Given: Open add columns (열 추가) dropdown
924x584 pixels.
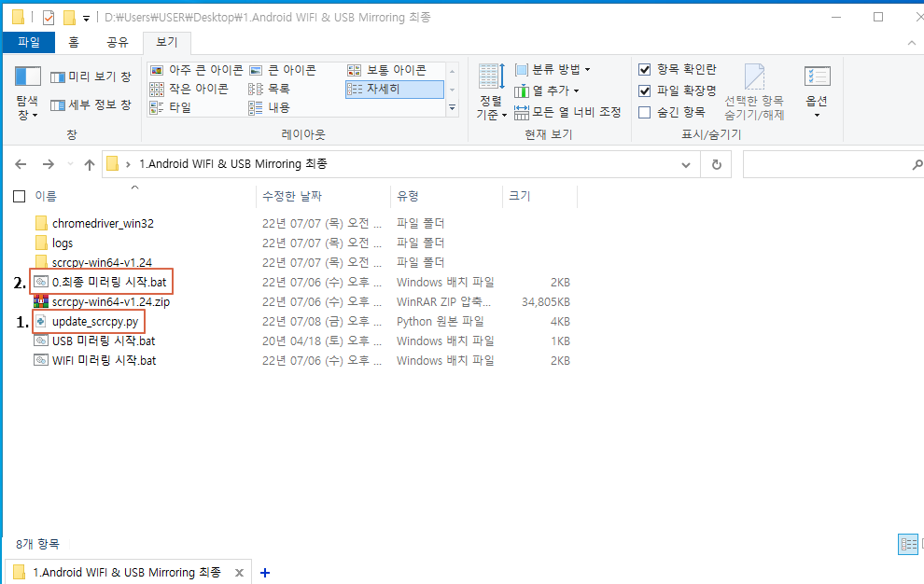Looking at the screenshot, I should point(547,90).
